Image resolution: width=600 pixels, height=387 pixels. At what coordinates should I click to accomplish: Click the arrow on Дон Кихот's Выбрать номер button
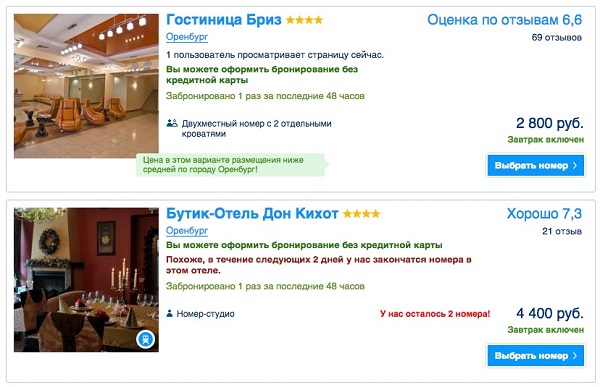pos(575,356)
